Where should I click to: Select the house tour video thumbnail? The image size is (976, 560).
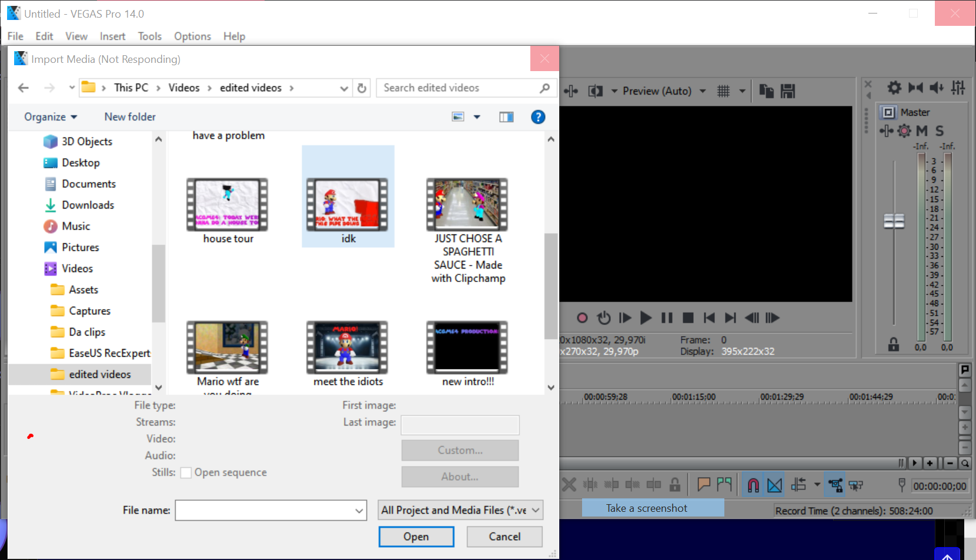[228, 204]
